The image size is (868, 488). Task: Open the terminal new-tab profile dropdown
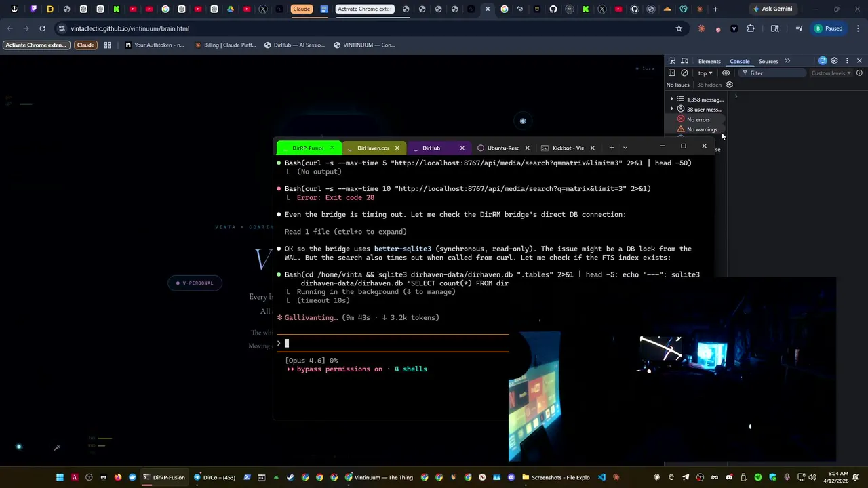coord(625,148)
